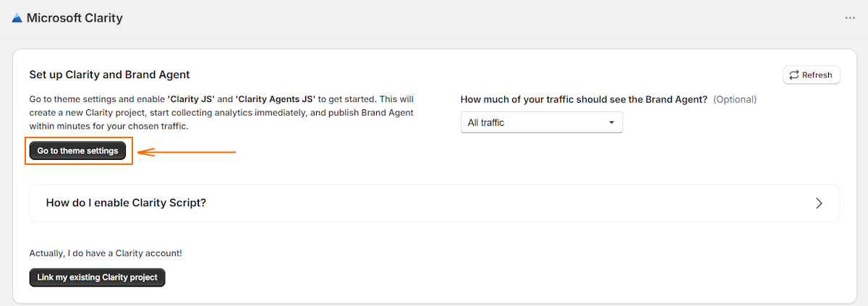This screenshot has height=306, width=868.
Task: Click the orange arrow pointing at theme settings
Action: [x=187, y=152]
